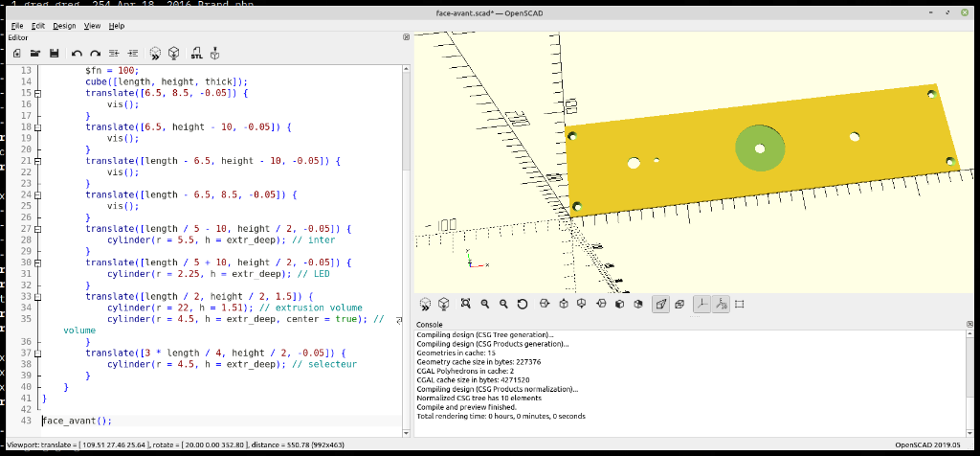Open the File menu

pos(17,26)
